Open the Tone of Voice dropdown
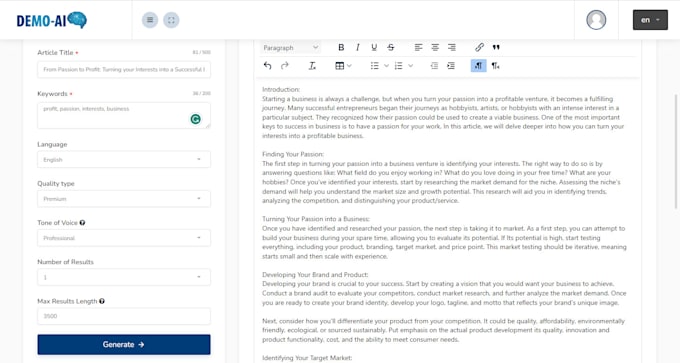The width and height of the screenshot is (680, 363). pyautogui.click(x=124, y=238)
